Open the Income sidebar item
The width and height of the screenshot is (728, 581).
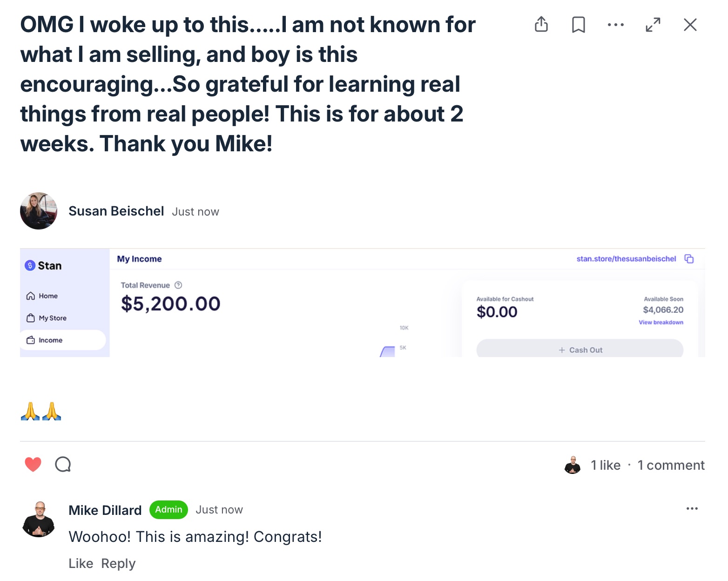pos(50,340)
